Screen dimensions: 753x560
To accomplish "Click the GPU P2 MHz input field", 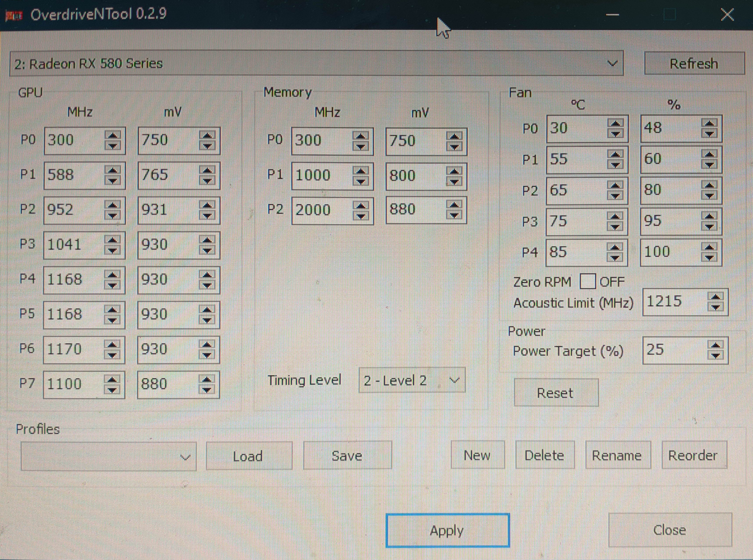I will tap(73, 209).
